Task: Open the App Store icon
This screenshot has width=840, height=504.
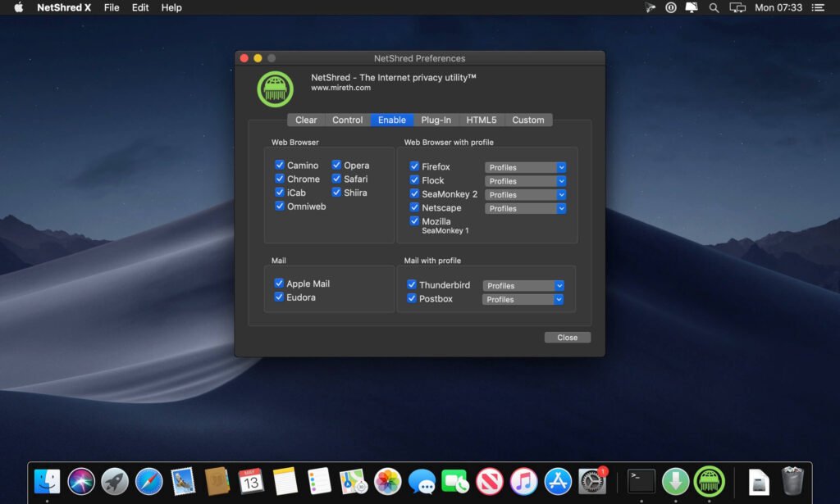Action: click(557, 482)
